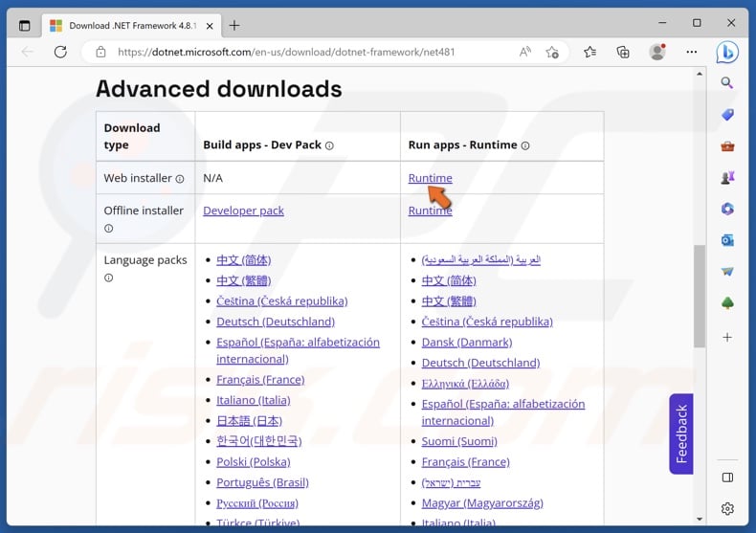Click the info icon beside Run apps - Runtime

[525, 145]
